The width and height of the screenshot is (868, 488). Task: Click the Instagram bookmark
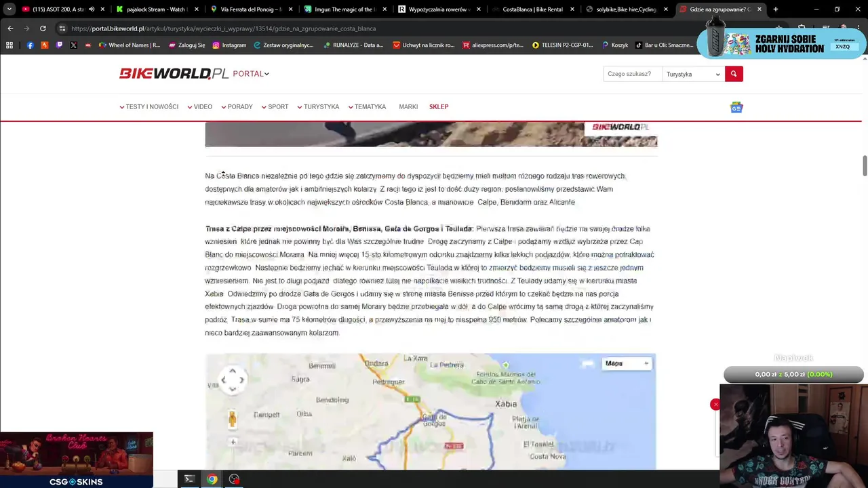(x=229, y=45)
